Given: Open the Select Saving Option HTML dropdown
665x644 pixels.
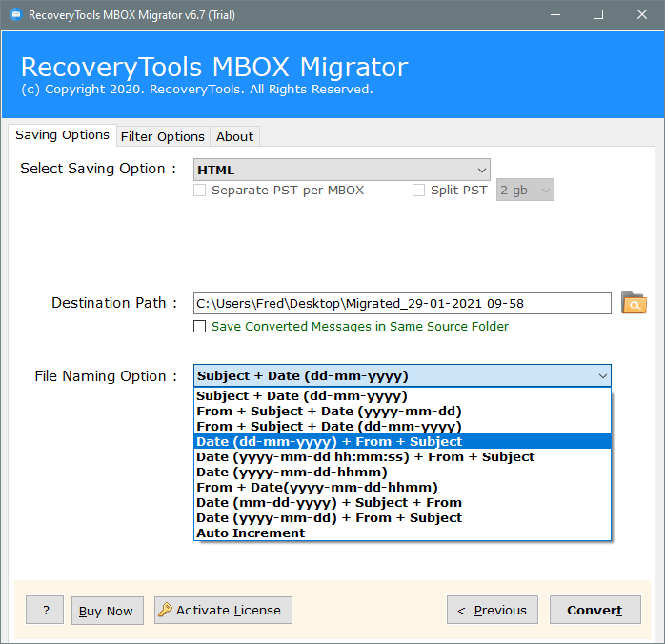Looking at the screenshot, I should [341, 170].
